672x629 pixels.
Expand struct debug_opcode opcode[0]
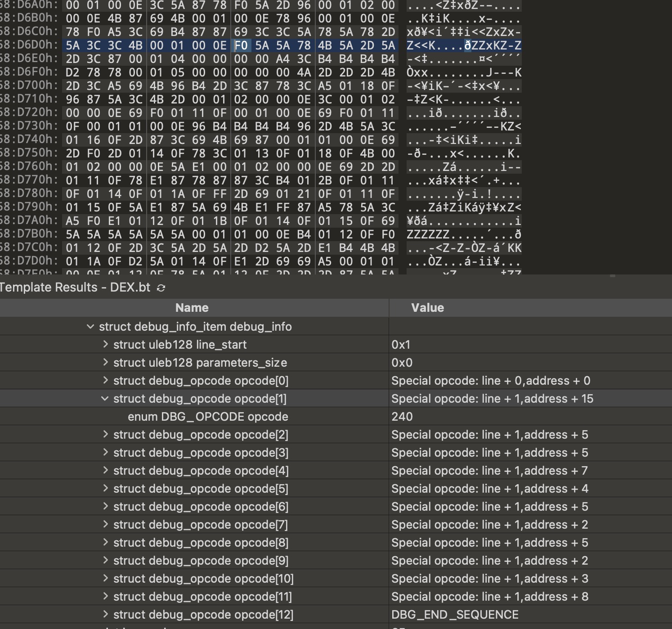(106, 381)
